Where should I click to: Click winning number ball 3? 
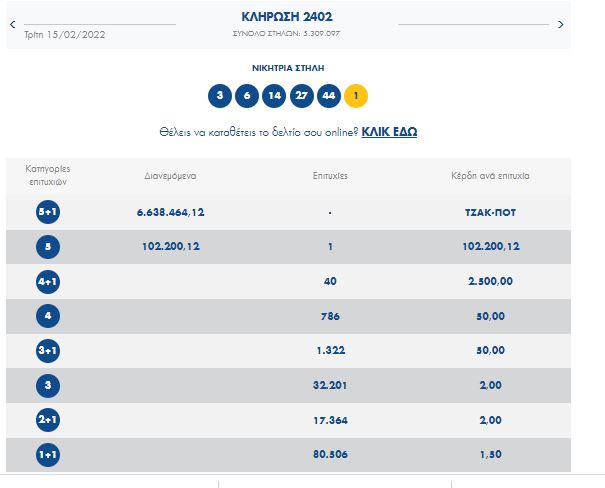(220, 96)
